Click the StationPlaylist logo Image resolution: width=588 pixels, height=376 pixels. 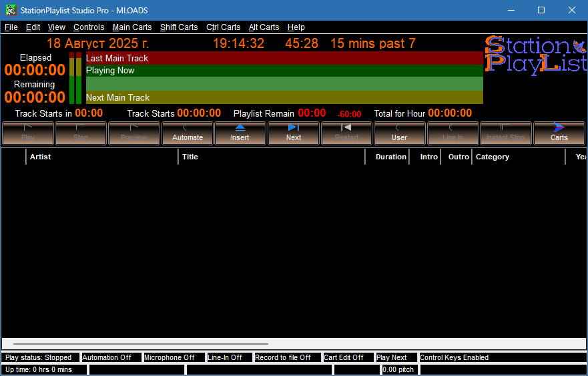point(536,55)
